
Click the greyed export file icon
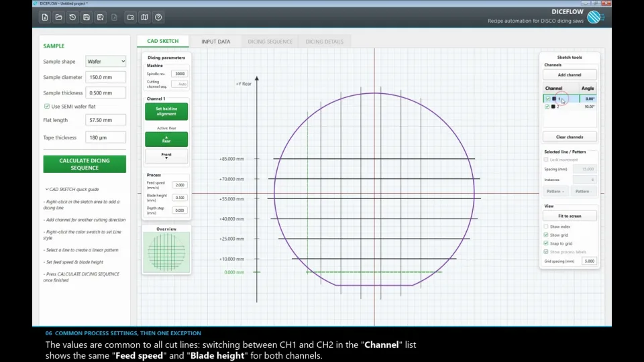114,17
